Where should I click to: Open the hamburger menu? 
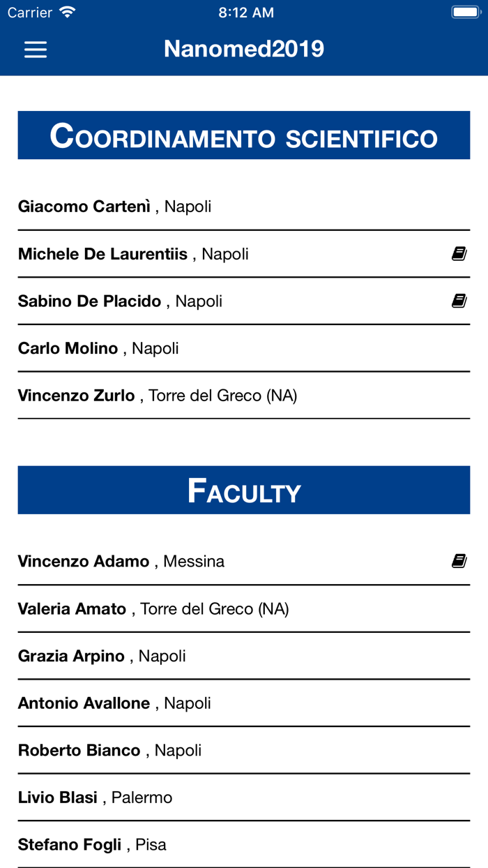click(x=36, y=50)
